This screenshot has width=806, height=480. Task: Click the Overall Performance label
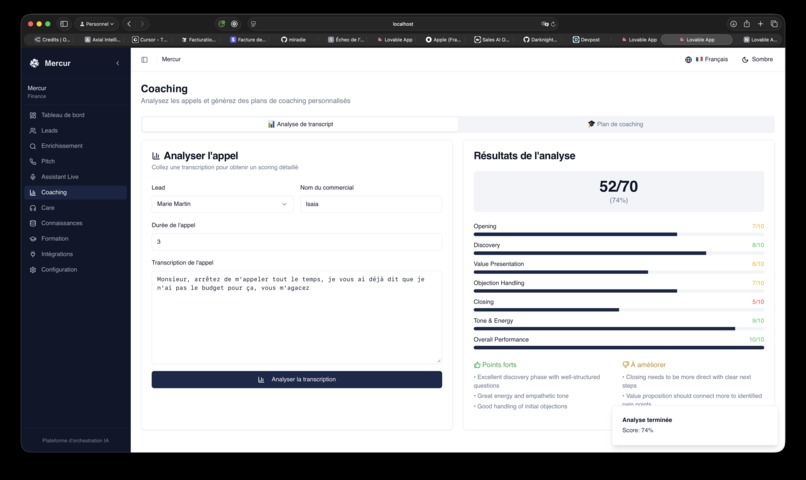coord(501,340)
